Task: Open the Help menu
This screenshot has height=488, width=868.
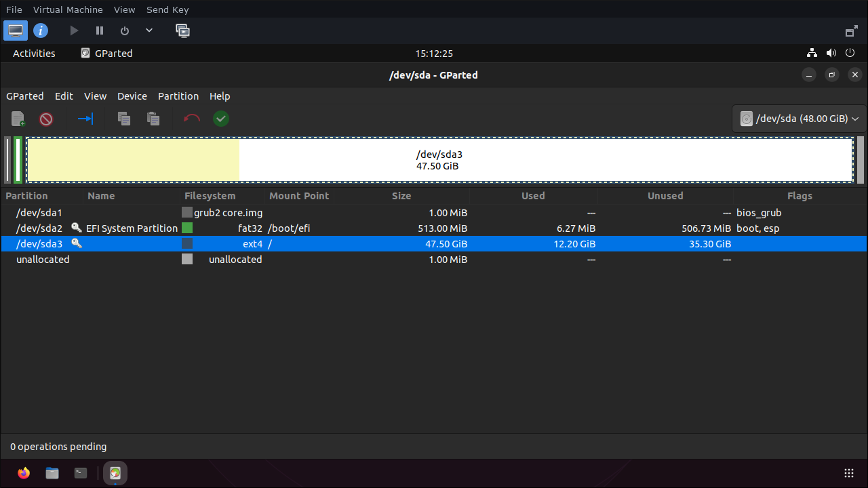Action: pyautogui.click(x=220, y=96)
